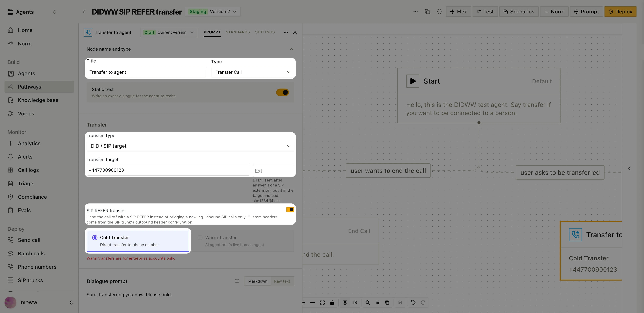Open the Draft Current version dropdown

169,32
